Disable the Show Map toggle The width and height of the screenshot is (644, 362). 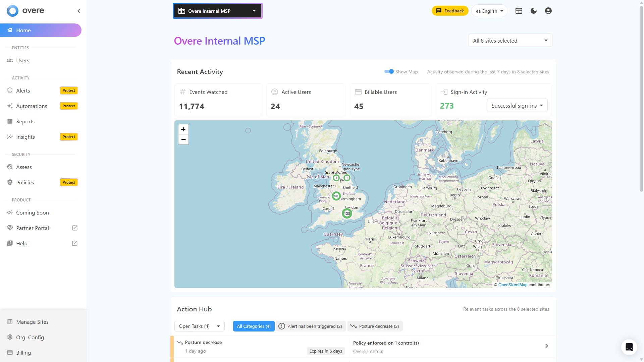click(x=389, y=71)
